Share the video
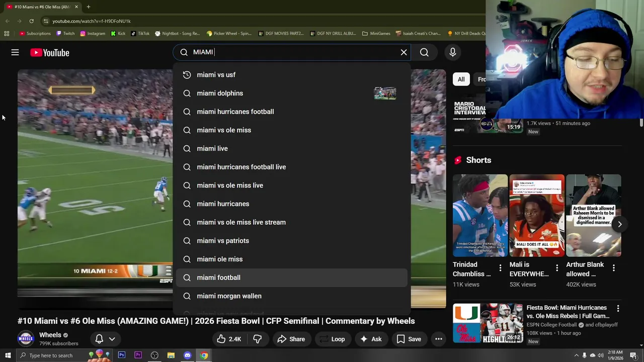 tap(291, 339)
